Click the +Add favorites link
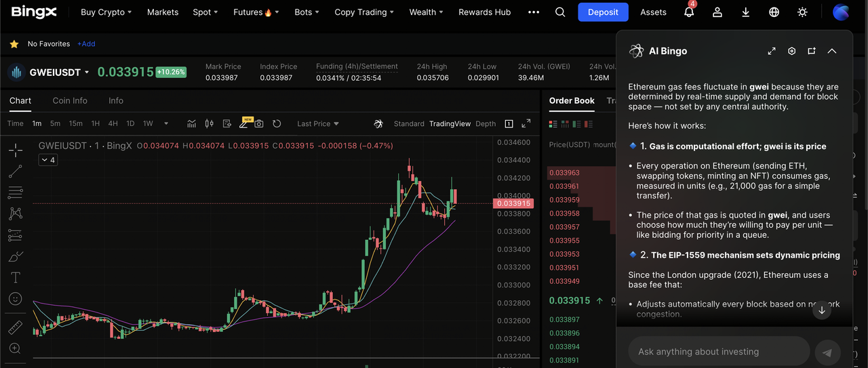Image resolution: width=868 pixels, height=368 pixels. click(x=86, y=44)
